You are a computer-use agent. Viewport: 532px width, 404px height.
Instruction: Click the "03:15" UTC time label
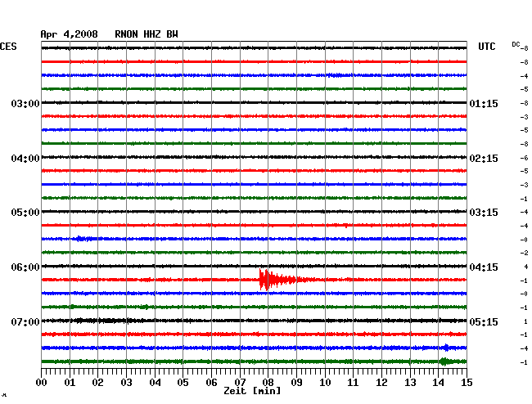click(x=484, y=213)
